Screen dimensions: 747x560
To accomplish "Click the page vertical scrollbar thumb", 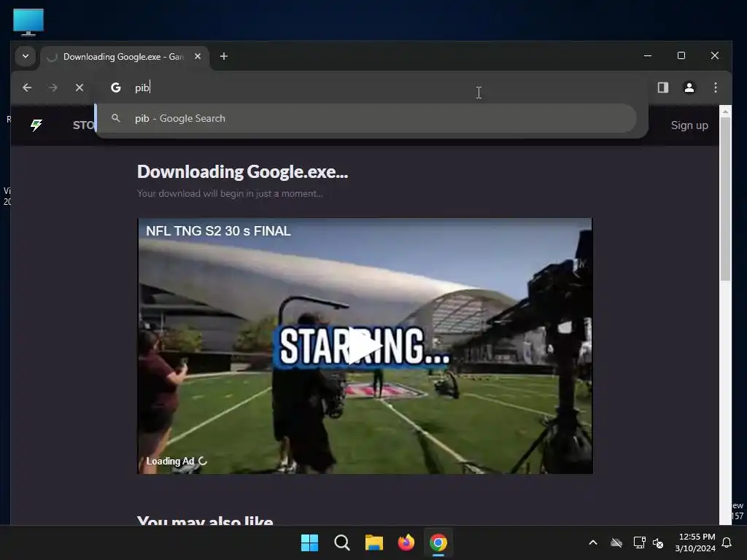I will (x=725, y=199).
